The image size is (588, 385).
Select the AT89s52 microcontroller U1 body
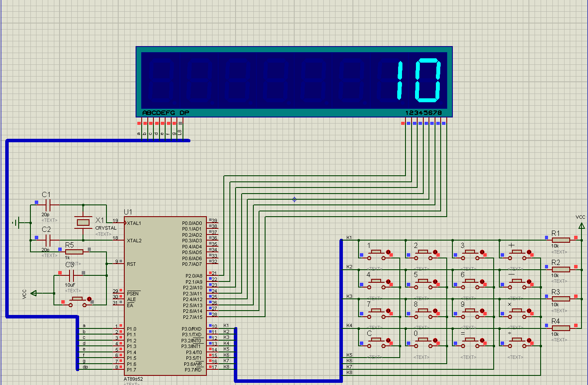(x=166, y=295)
